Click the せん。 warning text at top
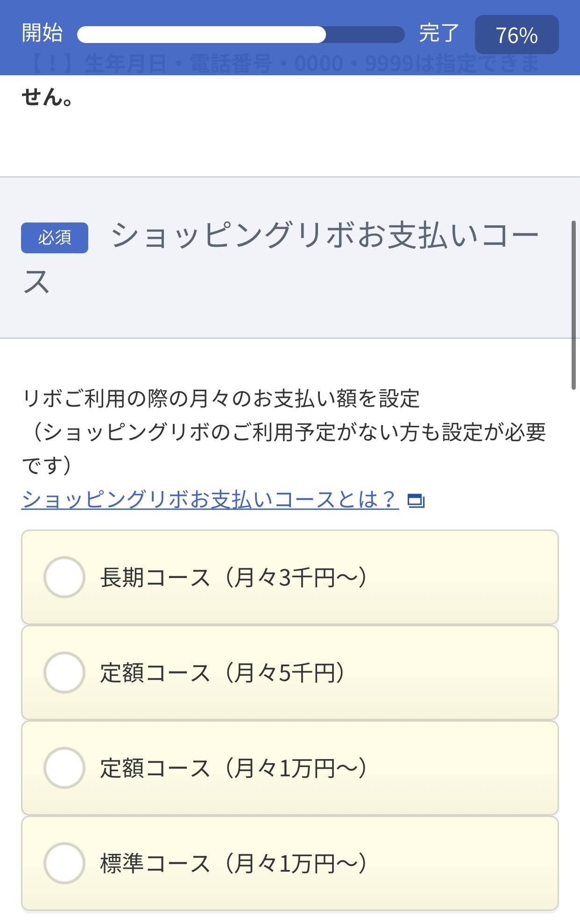This screenshot has height=924, width=580. tap(47, 97)
